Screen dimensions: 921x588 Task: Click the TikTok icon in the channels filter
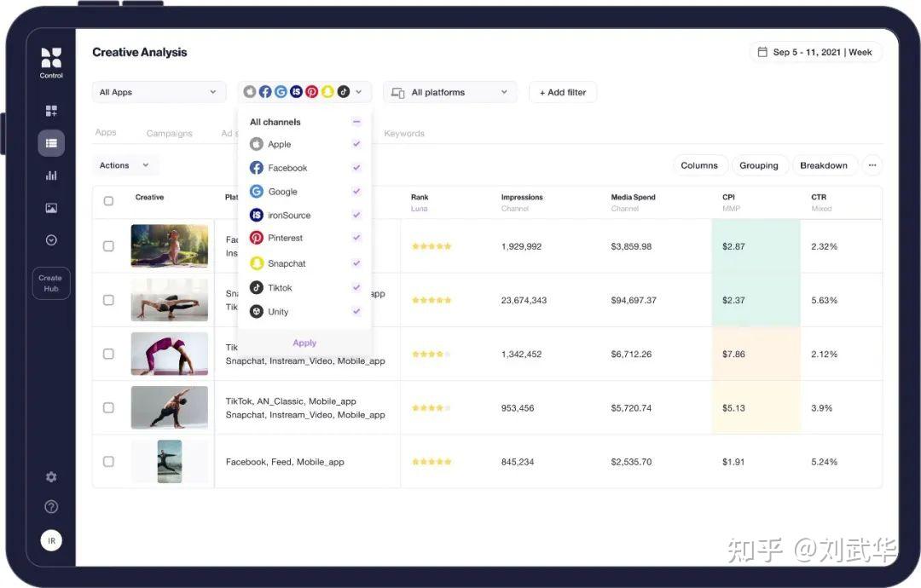(257, 287)
